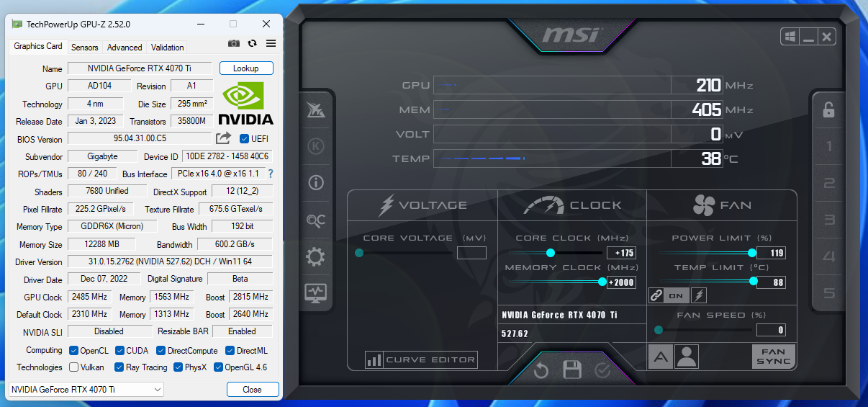Select profile slot 3 in Afterburner
This screenshot has height=407, width=868.
coord(828,220)
